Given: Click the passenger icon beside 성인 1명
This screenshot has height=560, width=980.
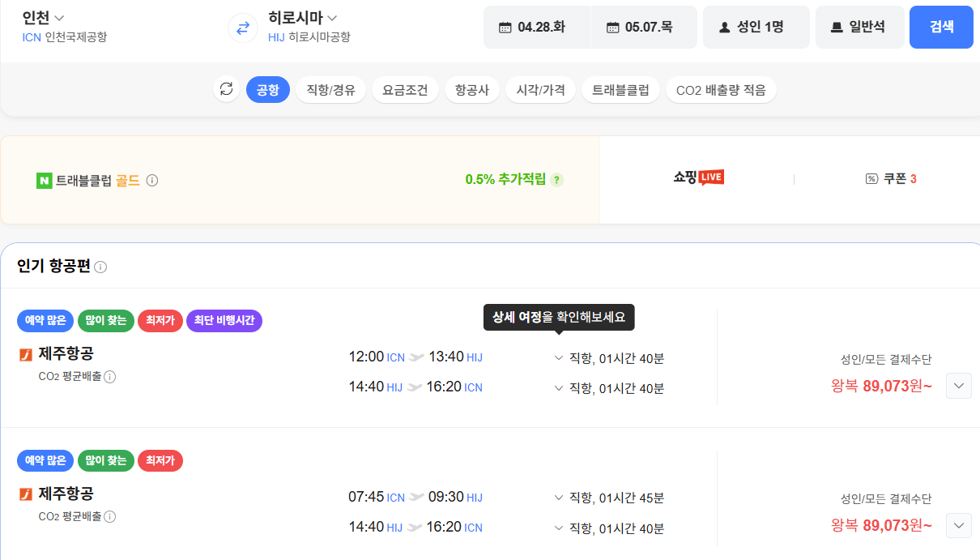Looking at the screenshot, I should click(722, 27).
